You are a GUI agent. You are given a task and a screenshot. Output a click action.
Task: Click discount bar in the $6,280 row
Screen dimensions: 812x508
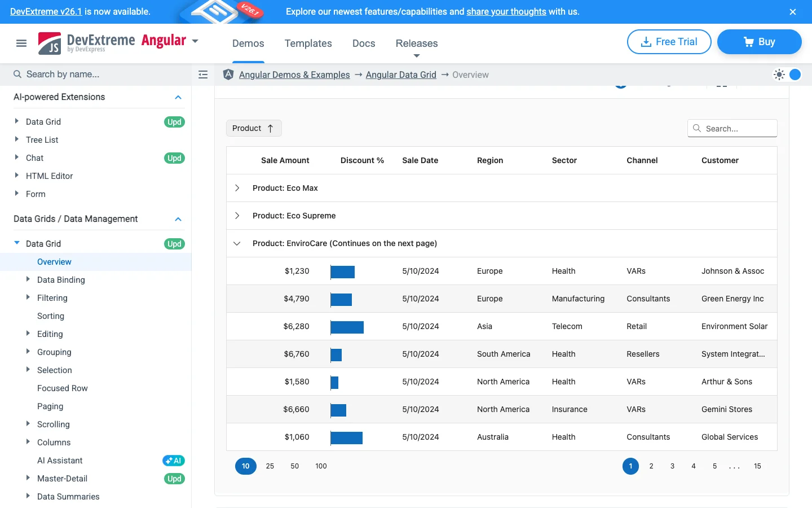coord(347,327)
